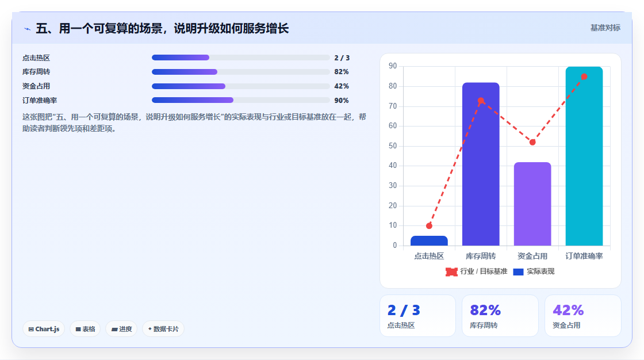The height and width of the screenshot is (360, 644).
Task: Click the 2 / 3 value beside progress bar
Action: point(342,58)
